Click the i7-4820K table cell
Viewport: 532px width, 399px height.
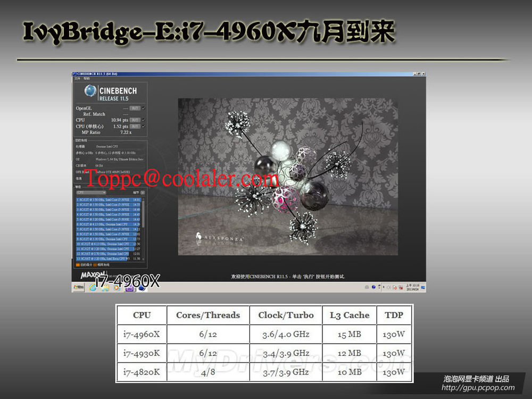[142, 372]
